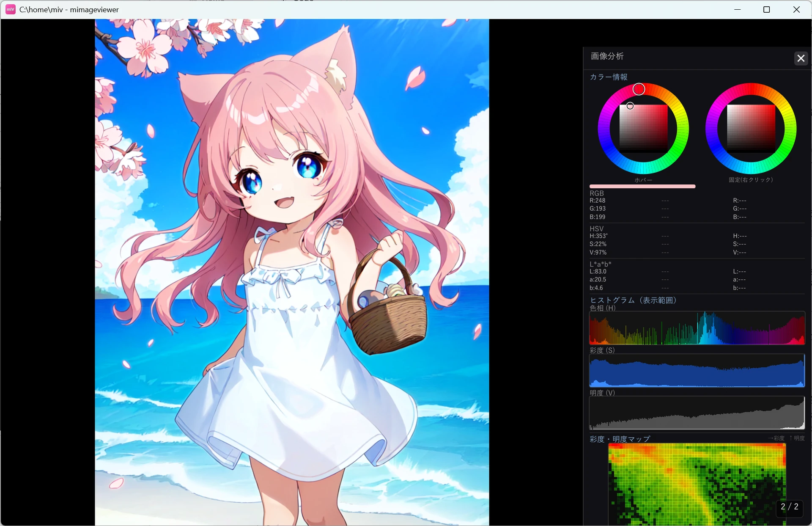This screenshot has width=812, height=526.
Task: Click the HSV section label
Action: (597, 229)
